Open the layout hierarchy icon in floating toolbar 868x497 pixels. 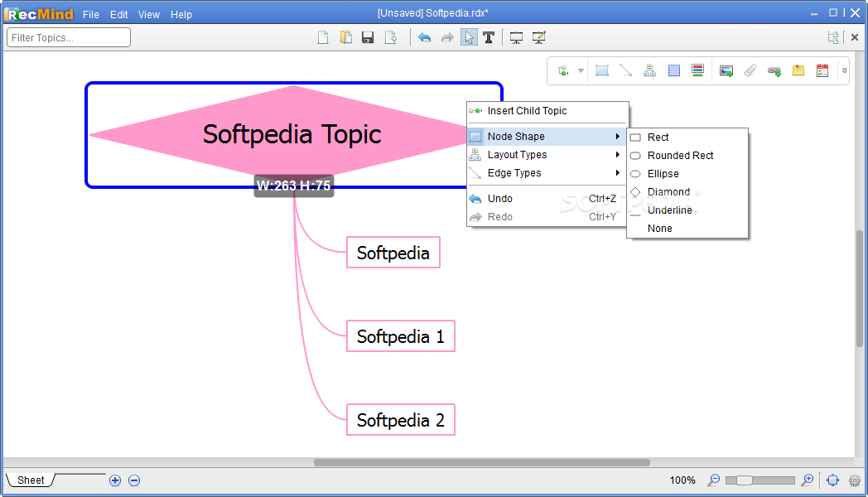(650, 71)
